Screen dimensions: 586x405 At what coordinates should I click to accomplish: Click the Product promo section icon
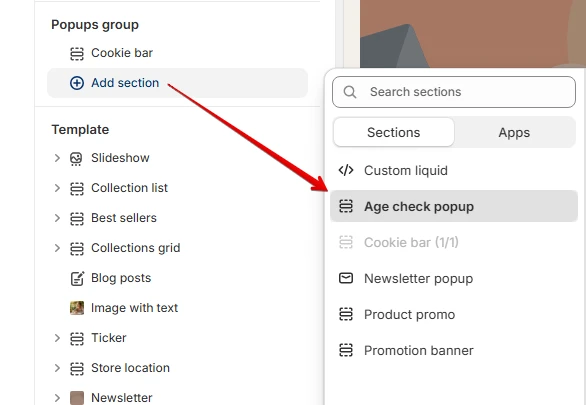[x=346, y=314]
